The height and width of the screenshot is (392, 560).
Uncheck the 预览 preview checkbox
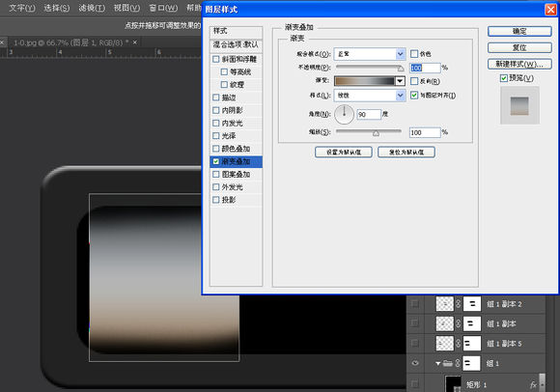tap(504, 78)
